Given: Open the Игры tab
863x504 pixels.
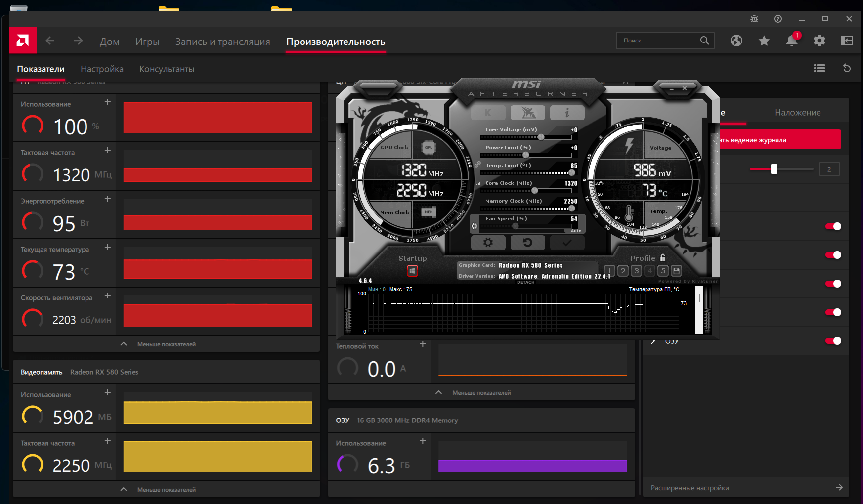Looking at the screenshot, I should pos(147,42).
